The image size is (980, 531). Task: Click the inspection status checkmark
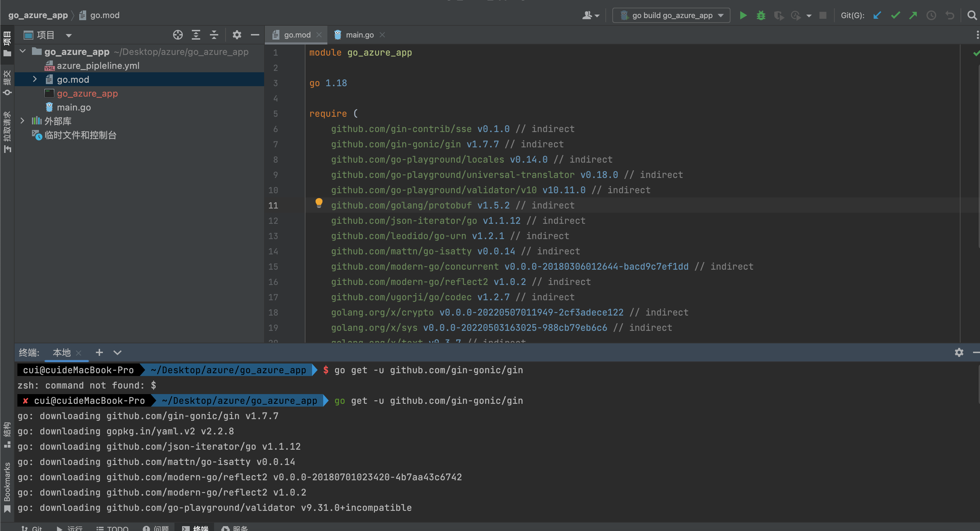976,53
